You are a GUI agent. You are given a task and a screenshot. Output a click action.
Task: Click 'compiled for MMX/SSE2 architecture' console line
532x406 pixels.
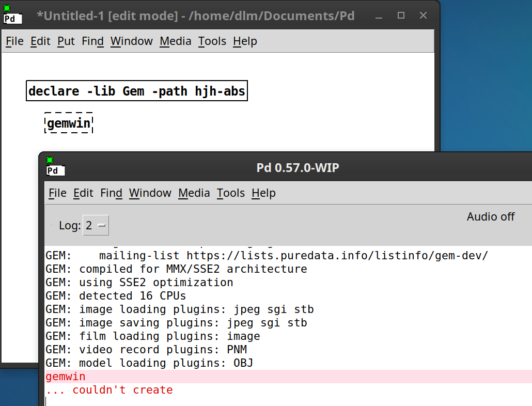[x=177, y=269]
